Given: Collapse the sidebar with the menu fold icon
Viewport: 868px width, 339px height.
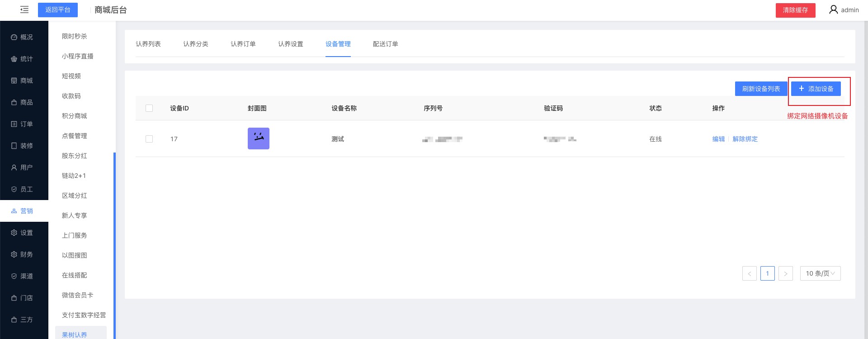Looking at the screenshot, I should click(x=24, y=10).
